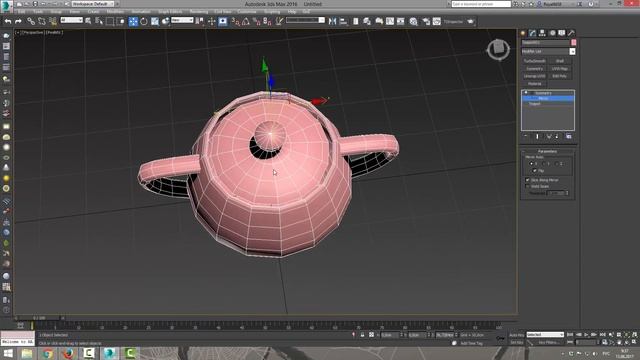The image size is (640, 360).
Task: Click the Pin Stack icon below modifier stack
Action: 526,136
